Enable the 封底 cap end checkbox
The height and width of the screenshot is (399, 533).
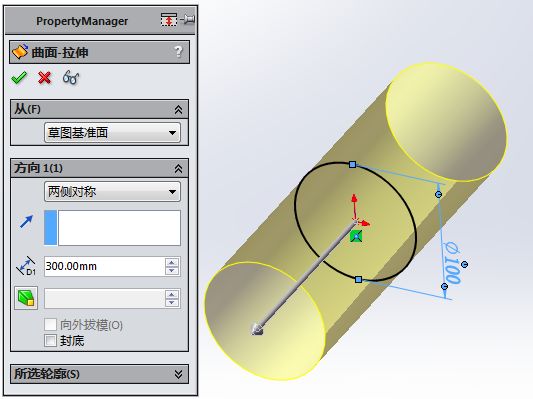pos(50,340)
